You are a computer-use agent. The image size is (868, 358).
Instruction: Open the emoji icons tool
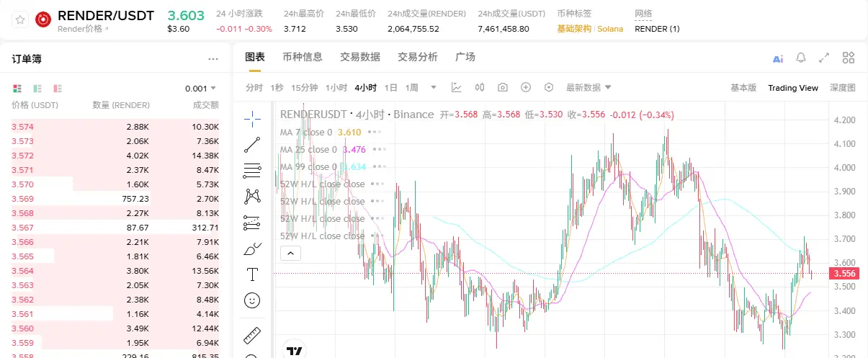(252, 300)
